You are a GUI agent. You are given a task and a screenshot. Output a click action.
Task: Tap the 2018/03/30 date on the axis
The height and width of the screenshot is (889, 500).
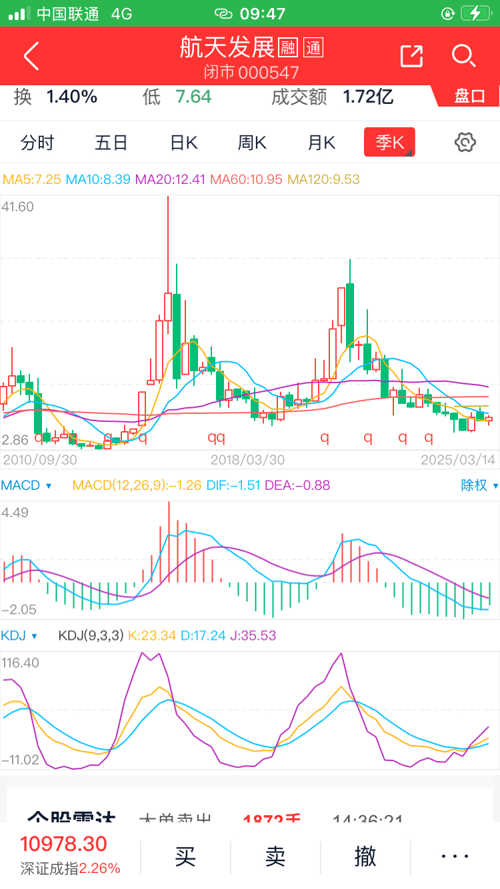click(x=248, y=459)
